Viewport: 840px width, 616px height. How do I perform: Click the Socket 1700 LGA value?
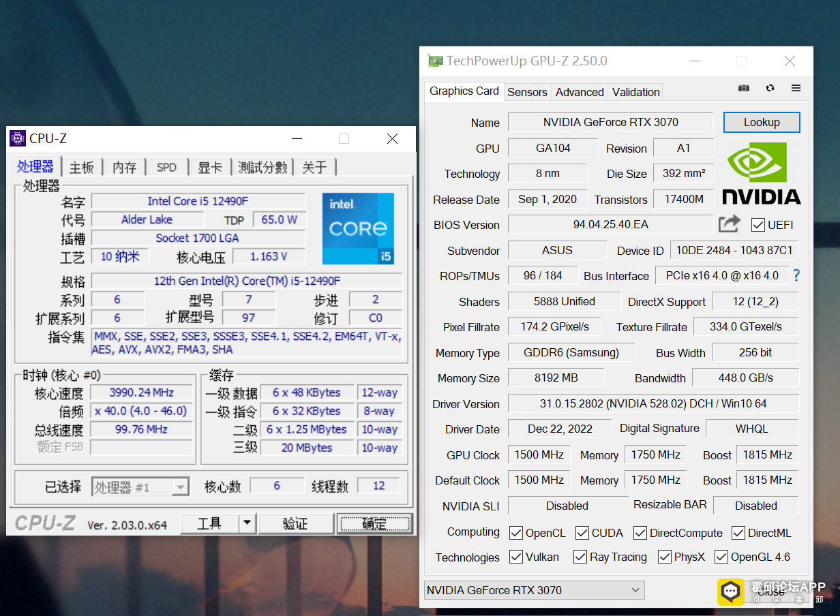(x=198, y=238)
